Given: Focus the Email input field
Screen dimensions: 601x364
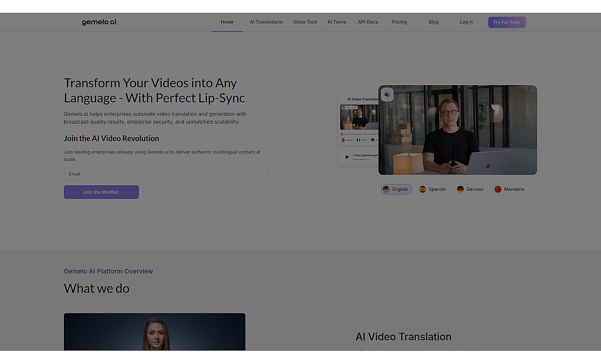Looking at the screenshot, I should coord(166,174).
